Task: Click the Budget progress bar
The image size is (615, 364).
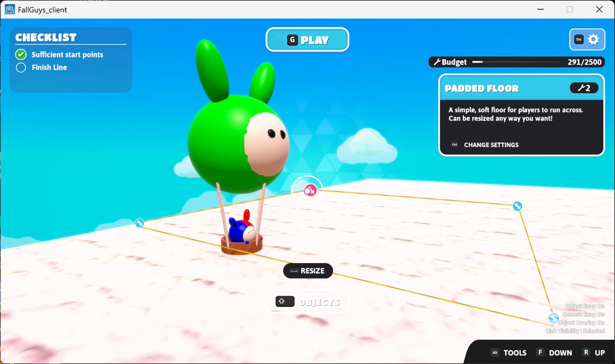Action: pos(517,62)
